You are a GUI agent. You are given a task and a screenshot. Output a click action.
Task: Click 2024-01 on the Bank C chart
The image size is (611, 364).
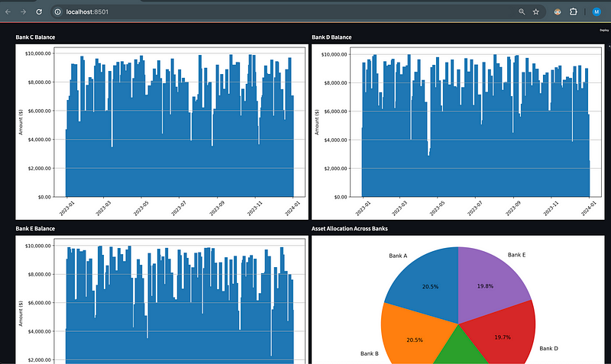291,208
